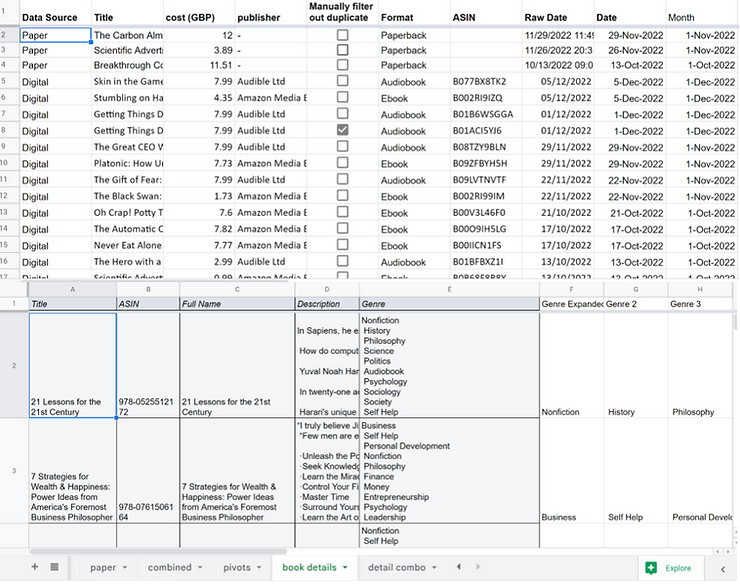This screenshot has width=740, height=585.
Task: Click the horizontal scrollbar right arrow
Action: [x=727, y=551]
